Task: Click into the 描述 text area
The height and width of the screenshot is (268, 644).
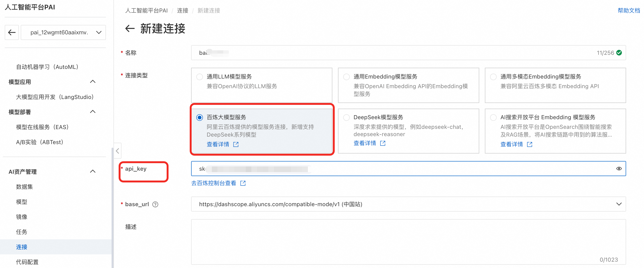Action: click(408, 242)
